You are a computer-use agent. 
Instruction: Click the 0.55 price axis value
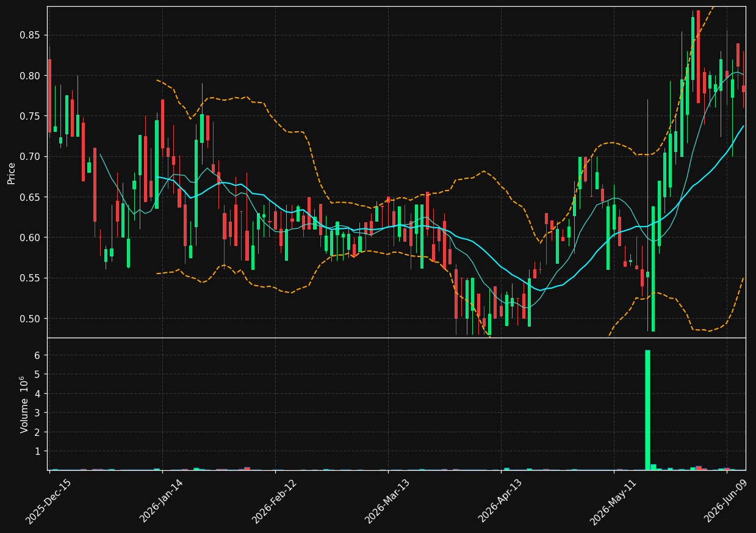coord(29,278)
